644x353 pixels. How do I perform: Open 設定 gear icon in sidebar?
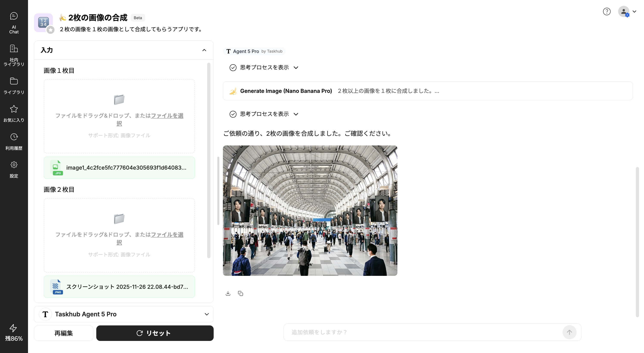pyautogui.click(x=14, y=169)
